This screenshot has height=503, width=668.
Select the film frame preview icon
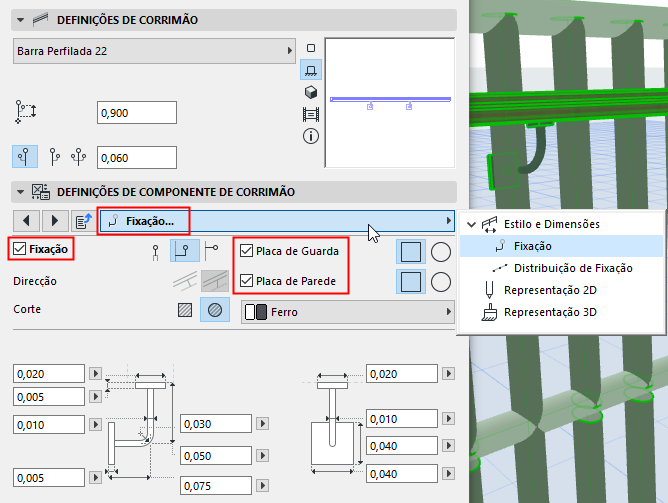[x=311, y=114]
